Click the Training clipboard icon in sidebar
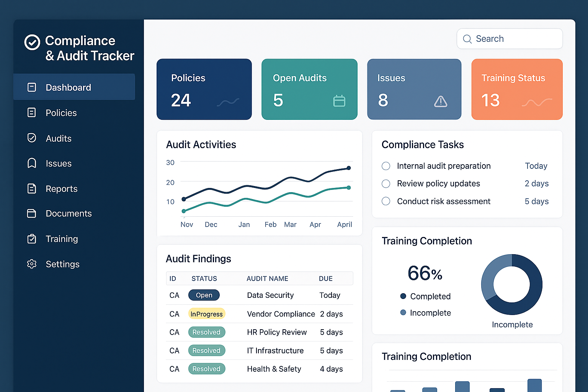 coord(32,239)
